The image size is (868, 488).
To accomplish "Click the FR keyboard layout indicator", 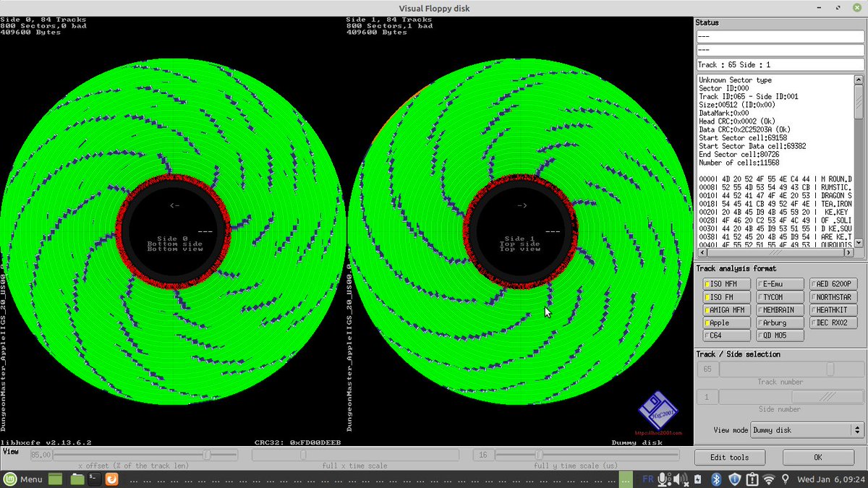I will 648,479.
